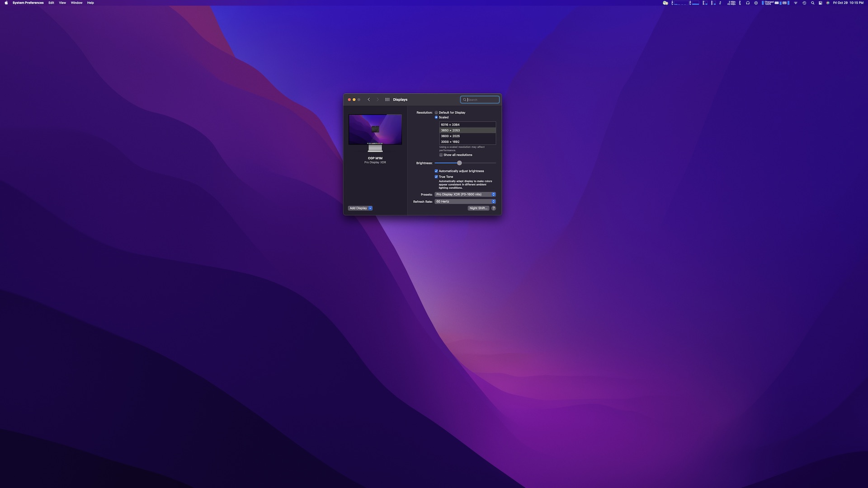Viewport: 868px width, 488px height.
Task: Uncheck Automatically adjust brightness
Action: [x=436, y=171]
